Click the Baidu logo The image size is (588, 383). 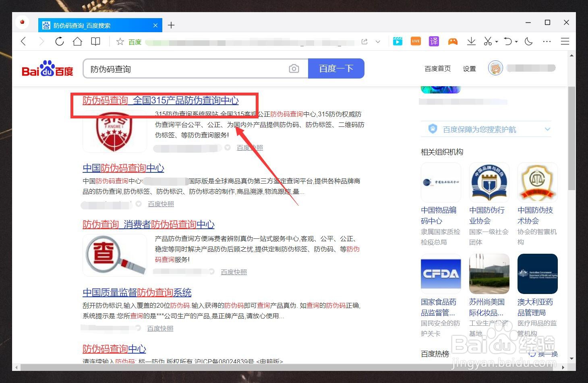coord(48,69)
